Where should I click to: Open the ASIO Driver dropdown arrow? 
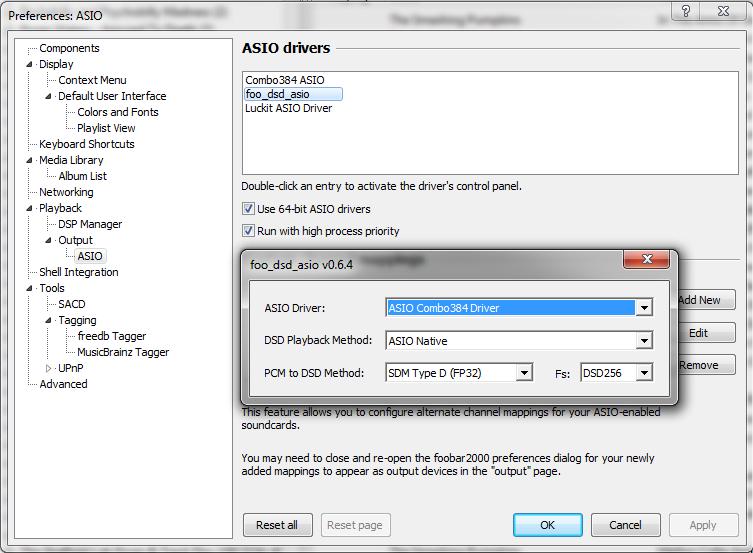click(x=644, y=307)
